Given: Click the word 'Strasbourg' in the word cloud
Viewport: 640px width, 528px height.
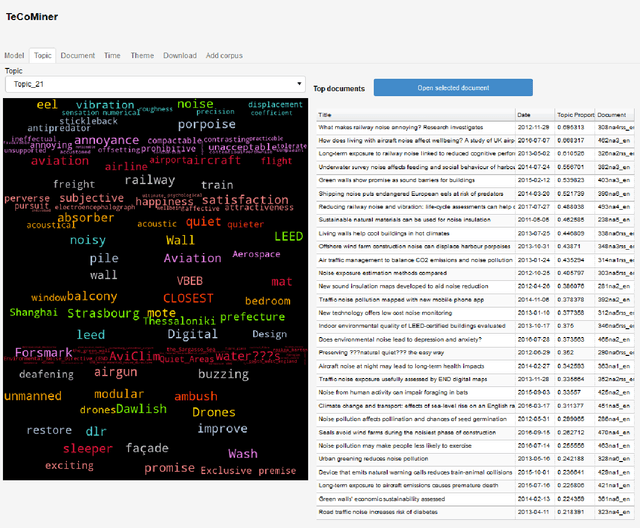Looking at the screenshot, I should tap(104, 313).
